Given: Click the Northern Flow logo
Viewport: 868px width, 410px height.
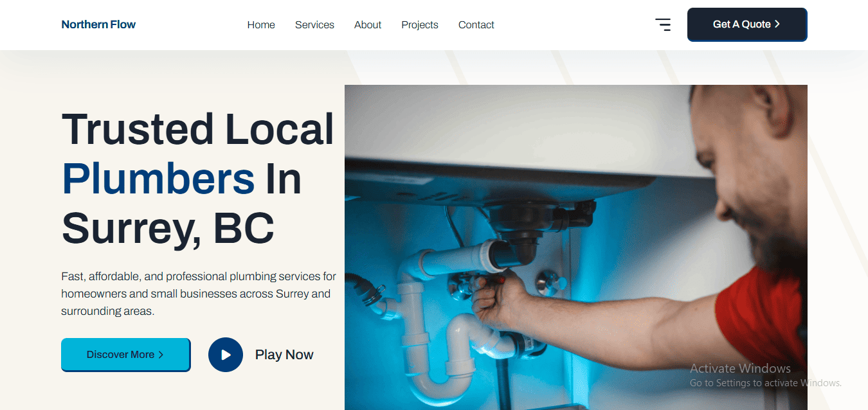Looking at the screenshot, I should pyautogui.click(x=98, y=24).
